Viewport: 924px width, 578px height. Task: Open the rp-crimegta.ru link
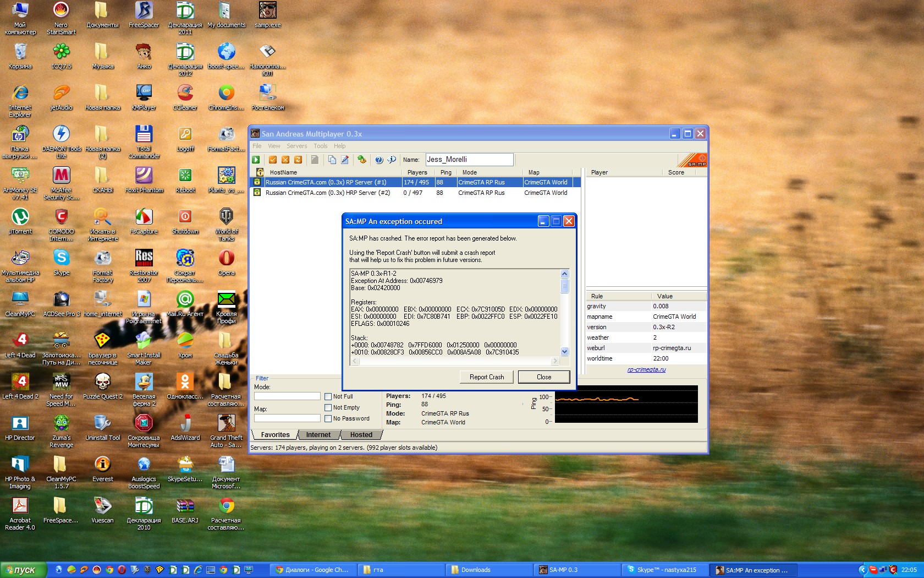coord(646,369)
